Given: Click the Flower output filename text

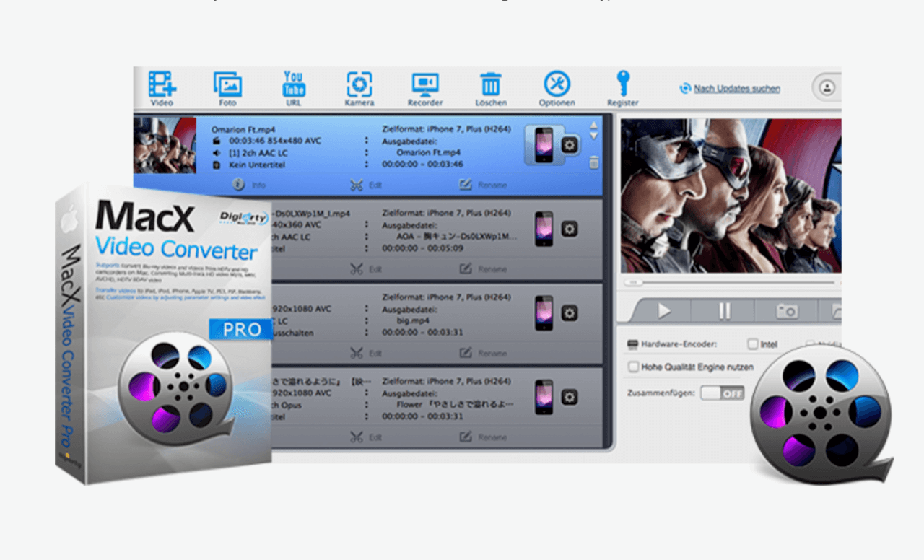Looking at the screenshot, I should click(456, 405).
